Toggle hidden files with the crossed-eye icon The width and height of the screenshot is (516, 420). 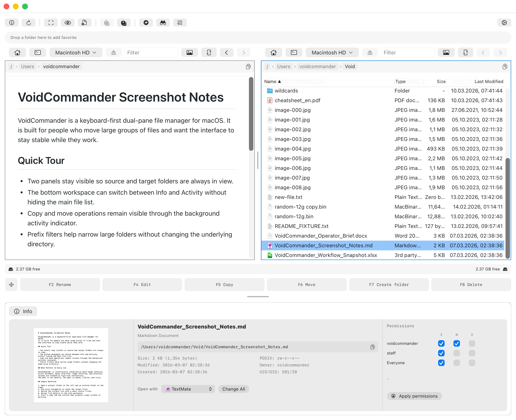[x=68, y=23]
